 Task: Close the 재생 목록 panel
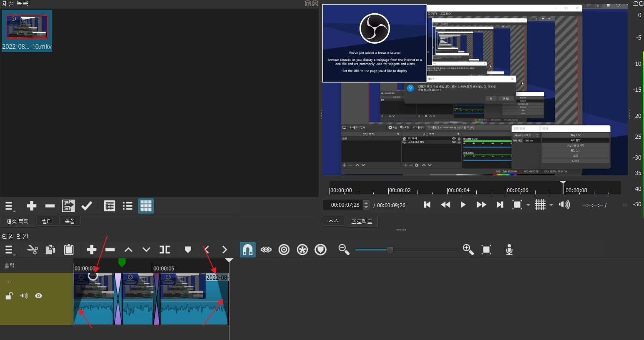[315, 3]
